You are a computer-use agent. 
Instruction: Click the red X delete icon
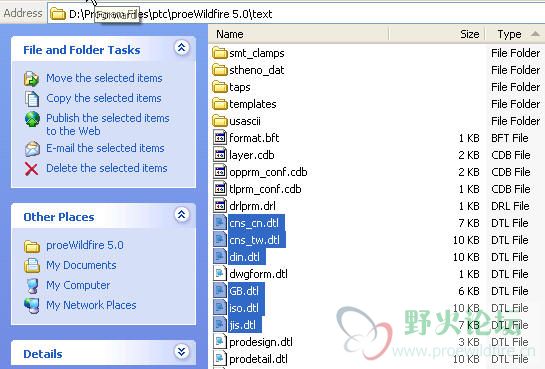click(31, 169)
